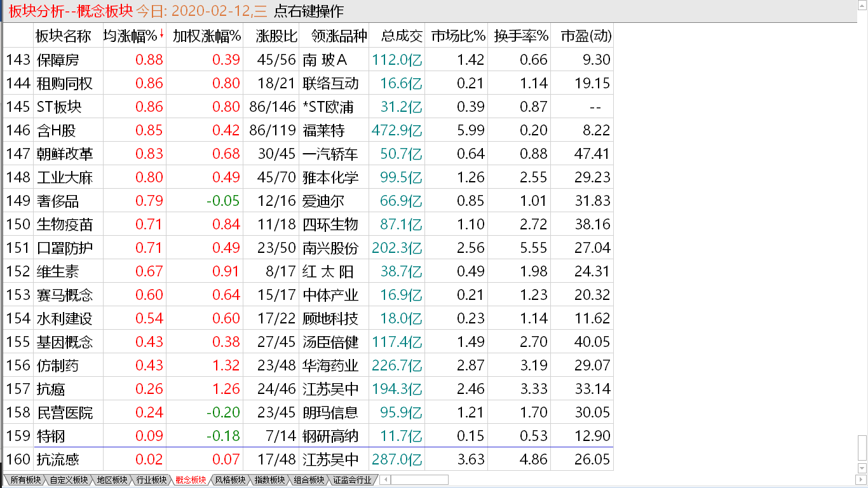Screen dimensions: 868x488
Task: Switch to the 地区板块 tab
Action: tap(112, 480)
